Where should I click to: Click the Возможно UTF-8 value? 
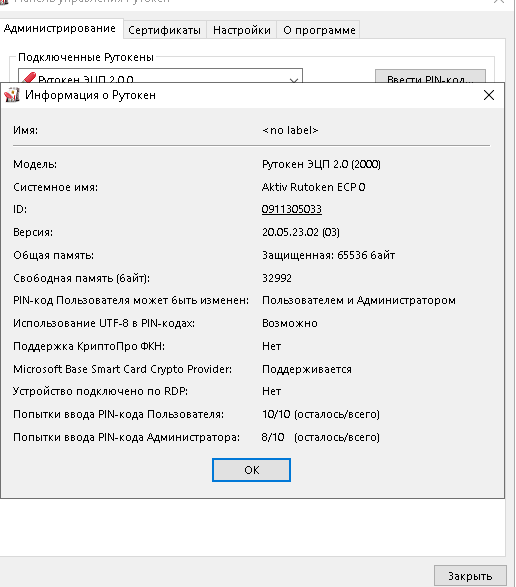tap(290, 323)
